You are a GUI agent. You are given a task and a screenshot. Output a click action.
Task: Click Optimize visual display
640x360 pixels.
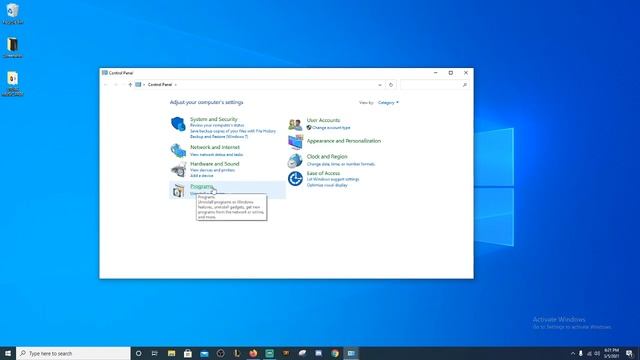coord(327,185)
